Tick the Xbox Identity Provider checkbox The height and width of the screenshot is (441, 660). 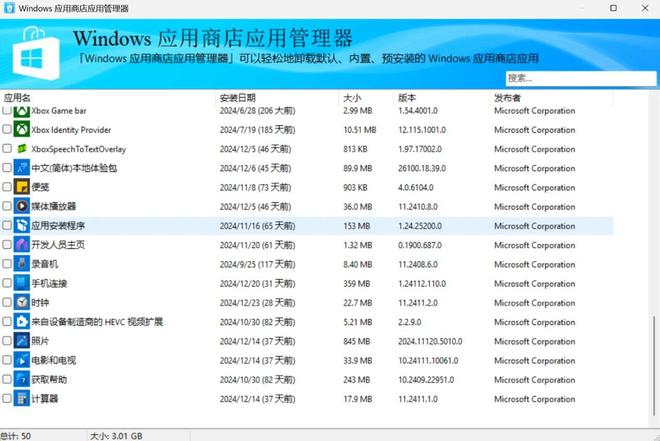point(7,129)
